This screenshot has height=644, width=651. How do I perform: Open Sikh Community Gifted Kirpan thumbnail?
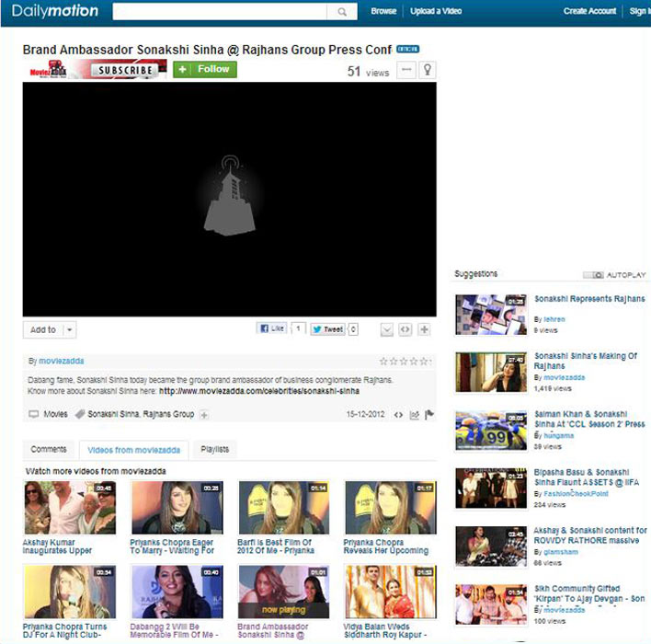point(491,604)
